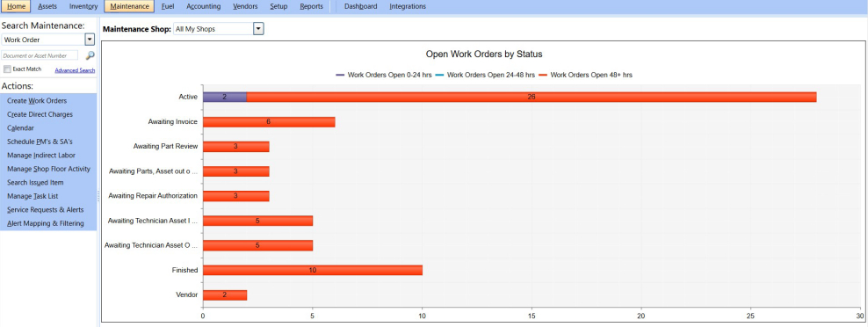Viewport: 868px width, 327px height.
Task: Click the Vendor axis label
Action: 187,294
